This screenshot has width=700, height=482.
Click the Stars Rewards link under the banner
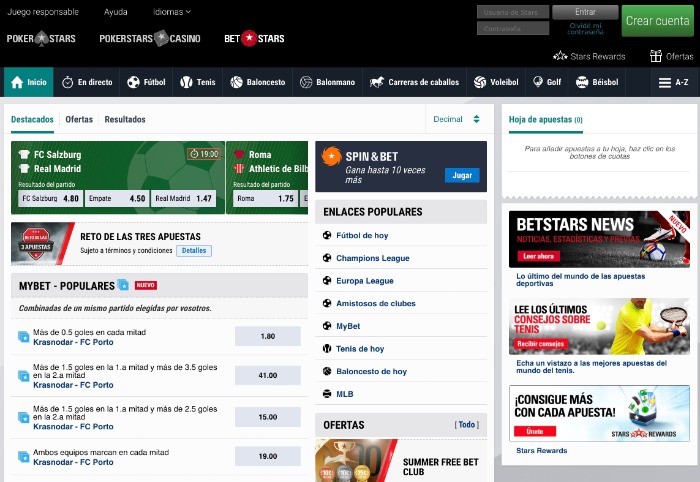point(542,451)
